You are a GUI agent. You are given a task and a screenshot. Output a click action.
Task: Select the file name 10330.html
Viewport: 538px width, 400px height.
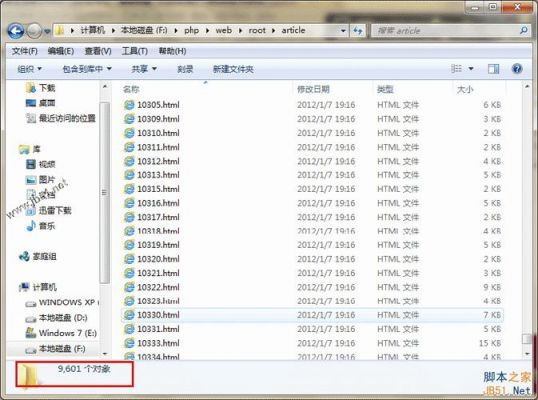pyautogui.click(x=158, y=315)
